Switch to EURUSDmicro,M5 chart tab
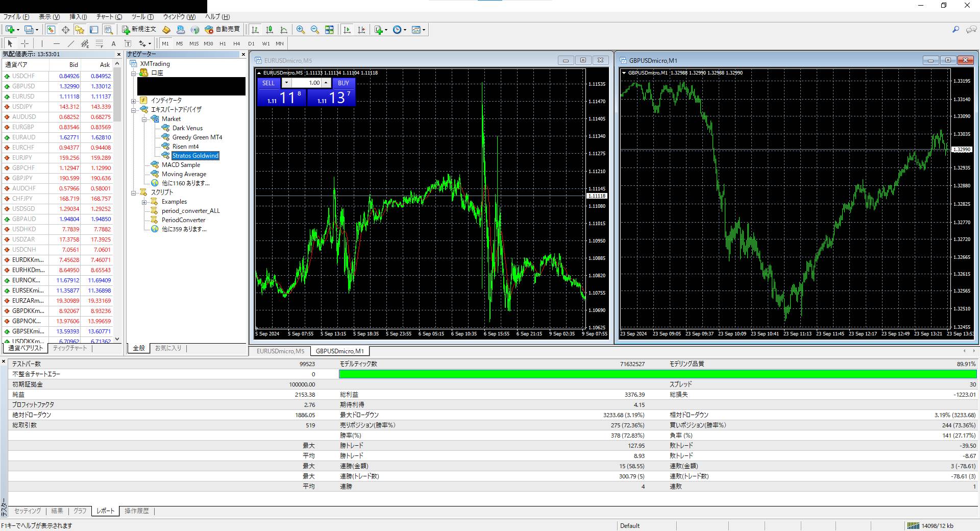Image resolution: width=980 pixels, height=531 pixels. pos(280,351)
